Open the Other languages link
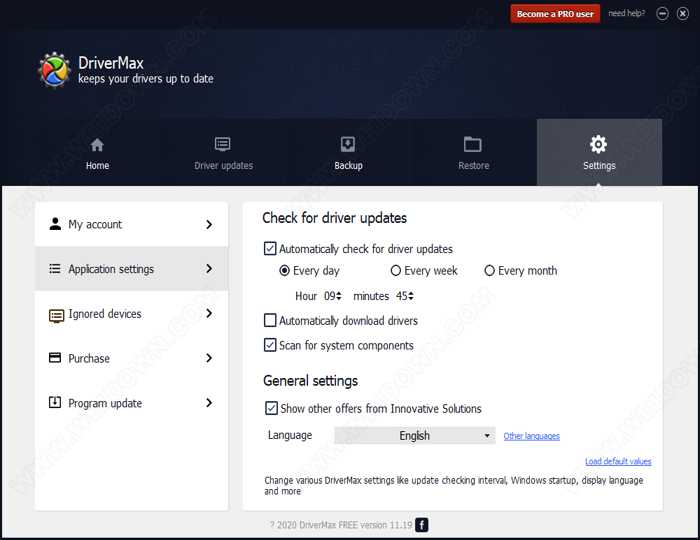The width and height of the screenshot is (700, 540). (x=531, y=436)
